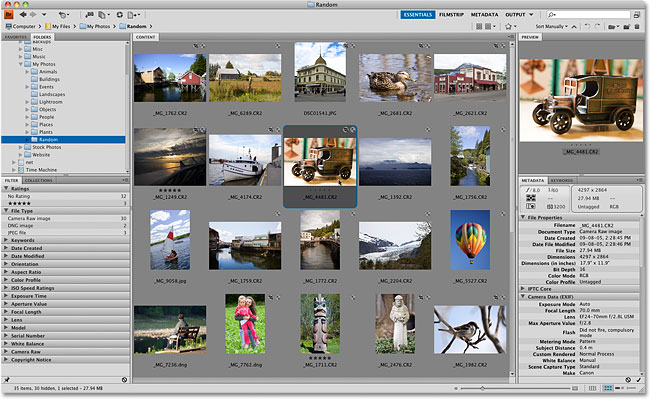650x400 pixels.
Task: Filter by JPEG file type
Action: (65, 233)
